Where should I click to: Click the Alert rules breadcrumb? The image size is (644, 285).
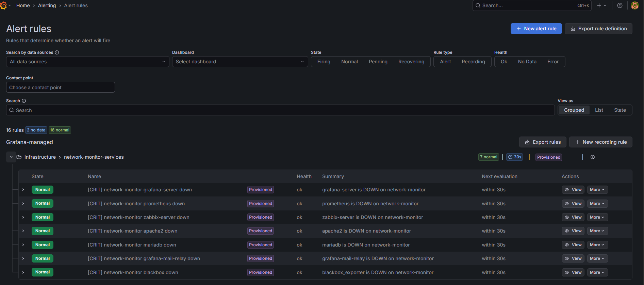tap(76, 5)
